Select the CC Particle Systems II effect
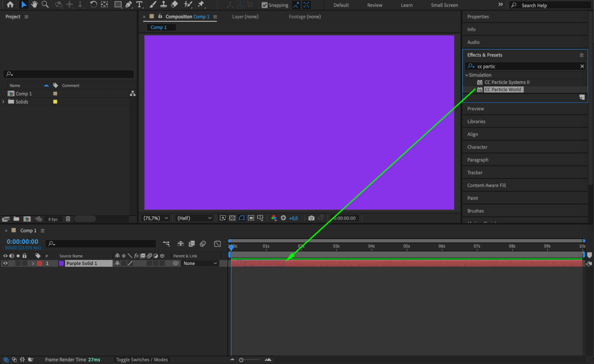Image resolution: width=594 pixels, height=364 pixels. click(x=507, y=82)
